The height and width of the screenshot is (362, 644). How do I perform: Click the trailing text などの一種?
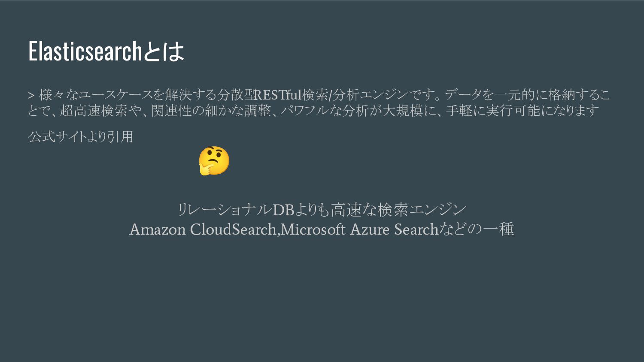tap(477, 229)
